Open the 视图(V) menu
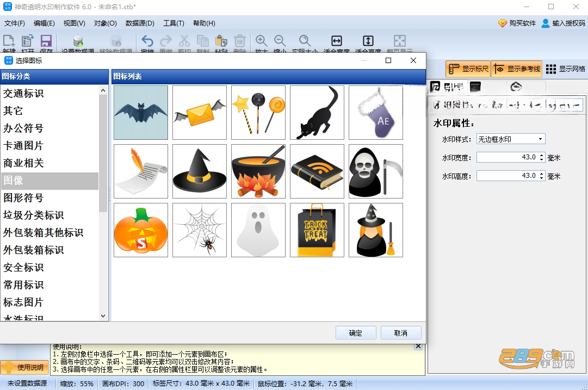588x390 pixels. point(75,23)
